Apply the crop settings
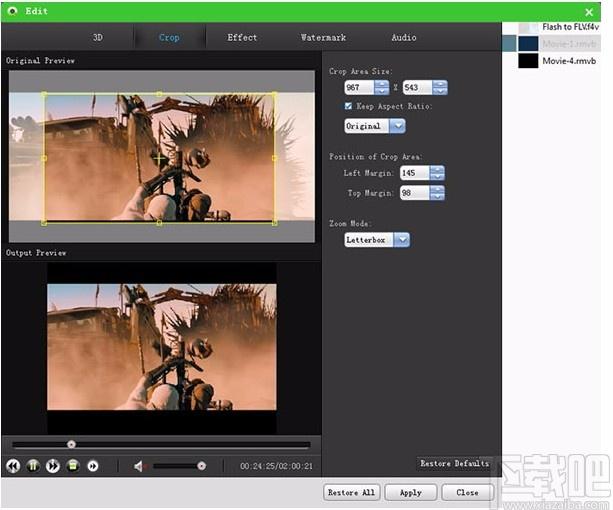This screenshot has width=613, height=510. [410, 492]
